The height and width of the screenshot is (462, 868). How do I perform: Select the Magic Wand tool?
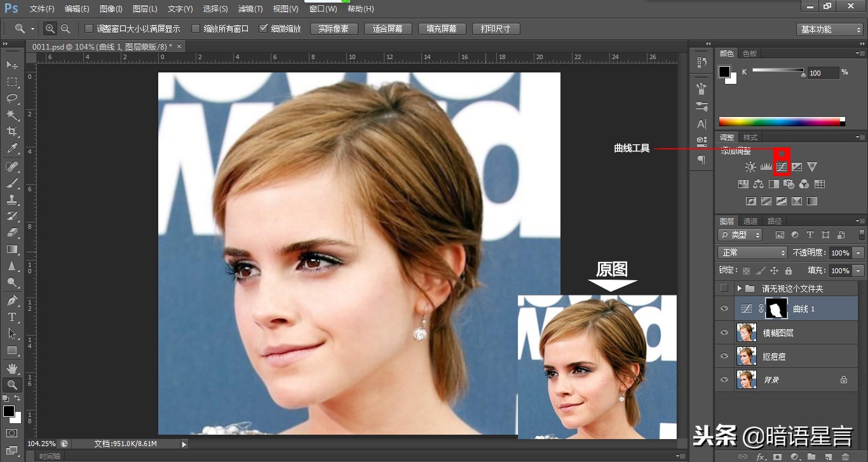(x=12, y=115)
